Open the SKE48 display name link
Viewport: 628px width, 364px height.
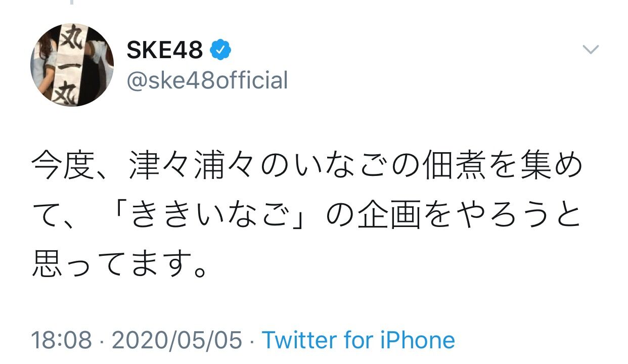pyautogui.click(x=165, y=50)
